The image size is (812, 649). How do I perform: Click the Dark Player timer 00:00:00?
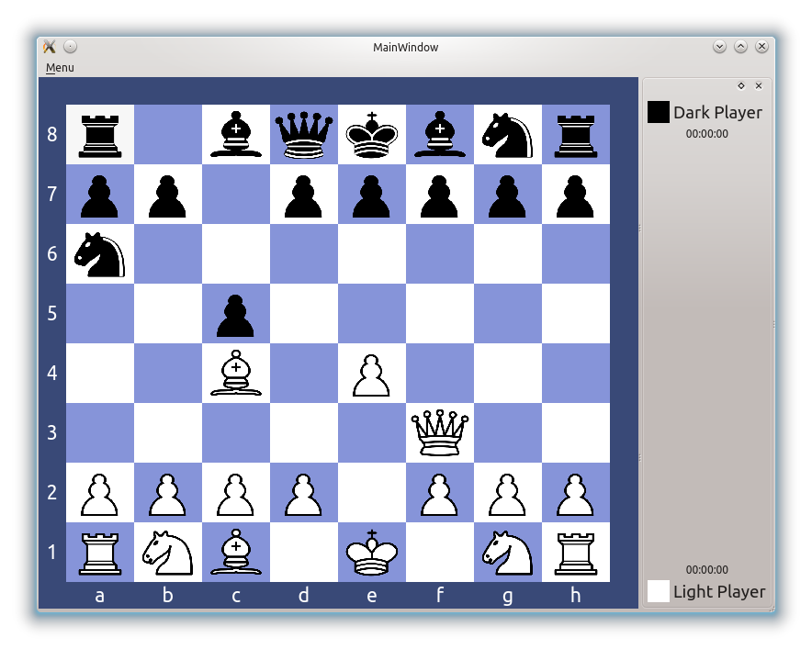(707, 134)
